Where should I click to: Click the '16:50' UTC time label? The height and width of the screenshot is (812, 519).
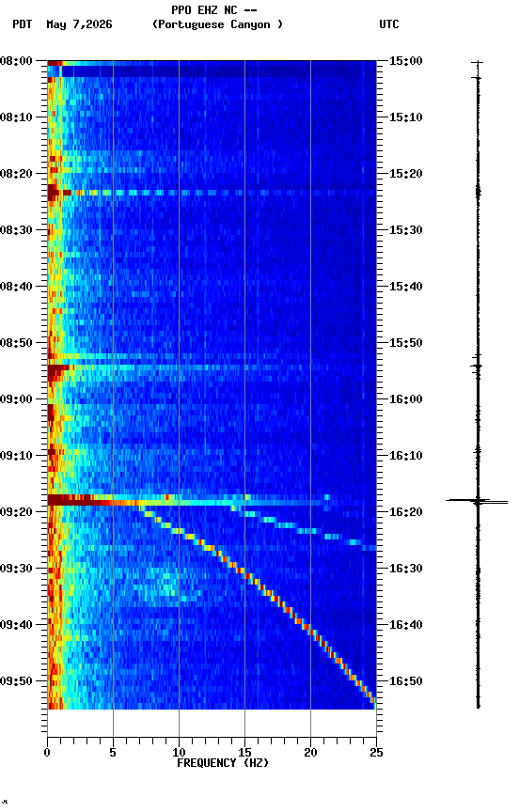(406, 681)
